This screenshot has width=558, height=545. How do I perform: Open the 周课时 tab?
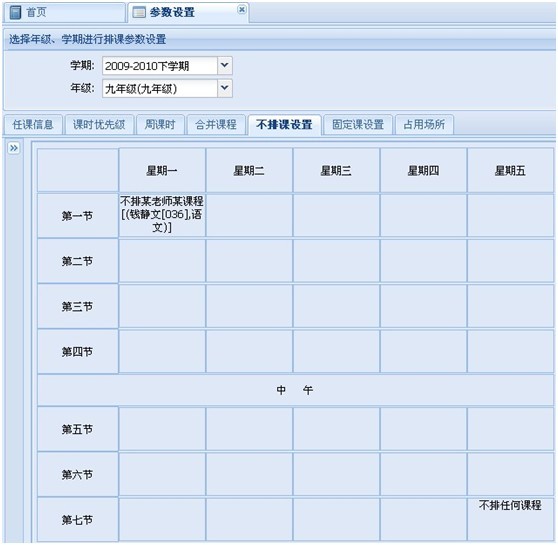coord(160,125)
